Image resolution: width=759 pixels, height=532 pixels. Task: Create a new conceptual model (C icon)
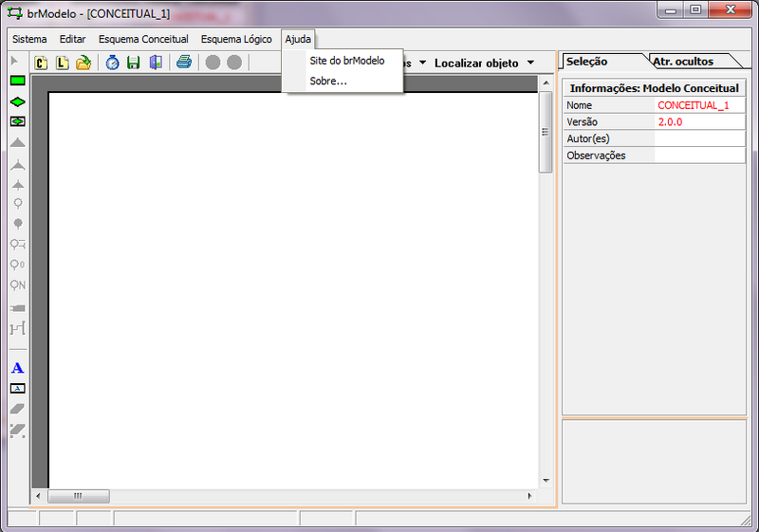42,63
